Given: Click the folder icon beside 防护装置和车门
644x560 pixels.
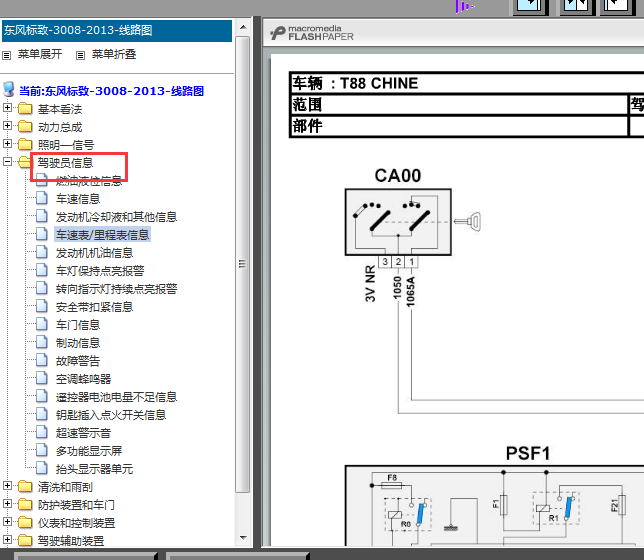Looking at the screenshot, I should click(25, 505).
